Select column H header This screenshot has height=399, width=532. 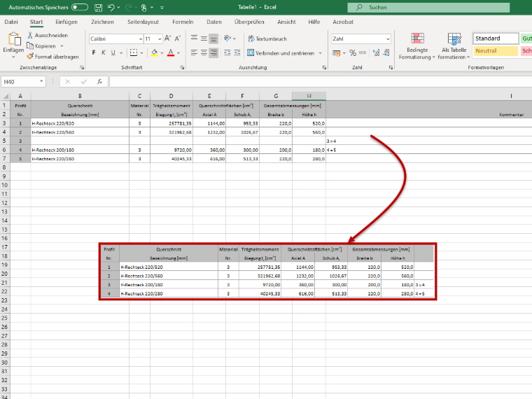point(309,96)
